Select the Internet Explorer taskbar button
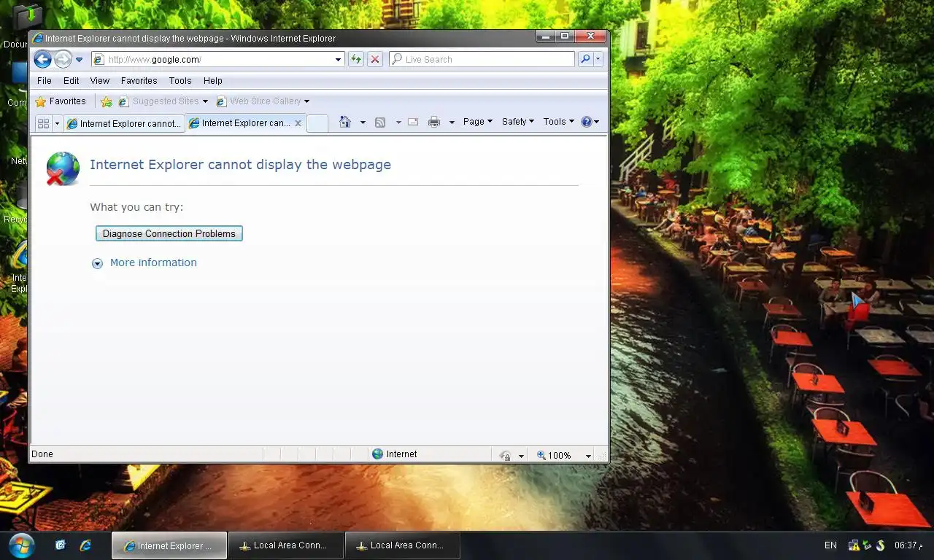This screenshot has height=560, width=934. (x=169, y=545)
